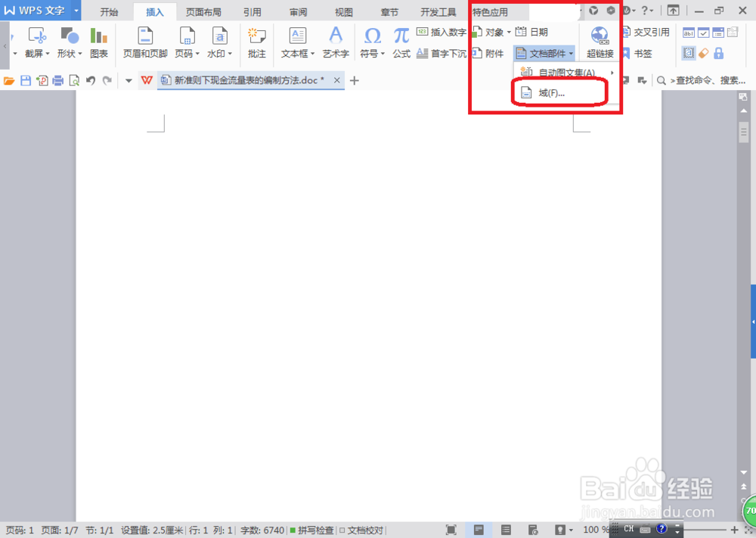Screen dimensions: 756x538
Task: Undo the last action
Action: coord(91,80)
